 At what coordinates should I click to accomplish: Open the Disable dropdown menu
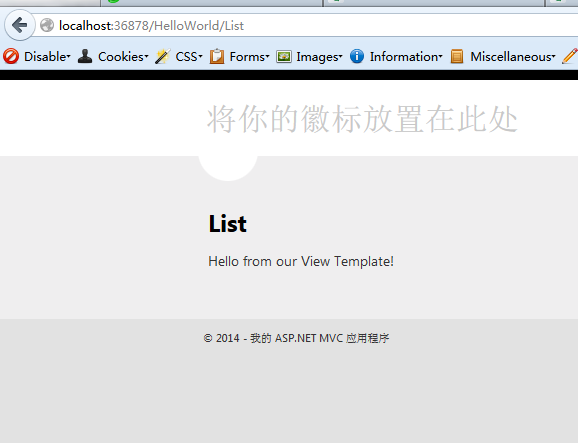pyautogui.click(x=47, y=57)
